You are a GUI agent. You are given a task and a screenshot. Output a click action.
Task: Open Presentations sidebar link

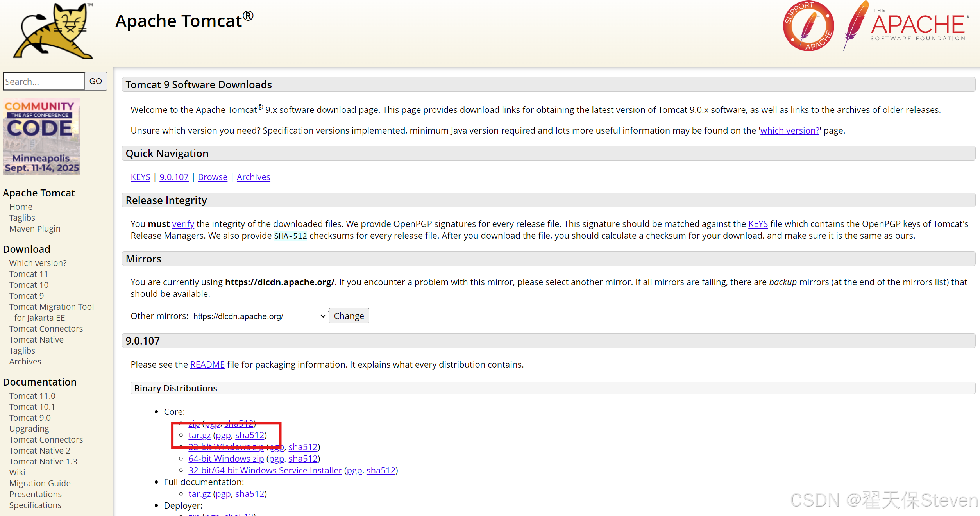pyautogui.click(x=36, y=494)
